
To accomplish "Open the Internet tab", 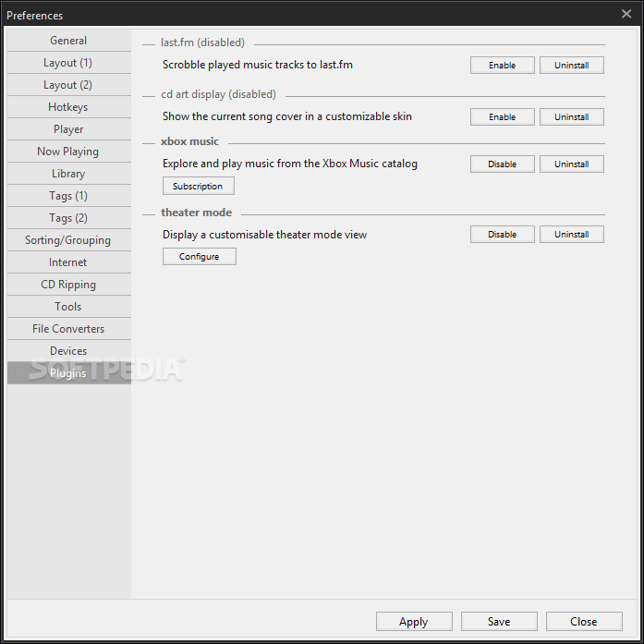I will click(x=68, y=262).
